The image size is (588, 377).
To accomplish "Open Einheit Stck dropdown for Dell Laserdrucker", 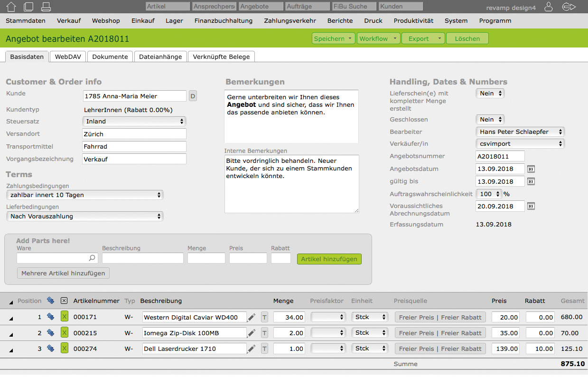I will click(x=370, y=348).
